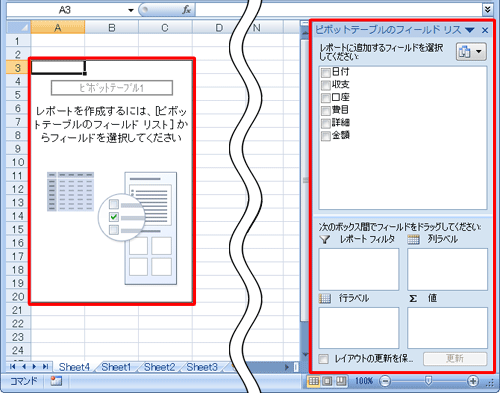Check the 日付 field checkbox

pos(326,72)
